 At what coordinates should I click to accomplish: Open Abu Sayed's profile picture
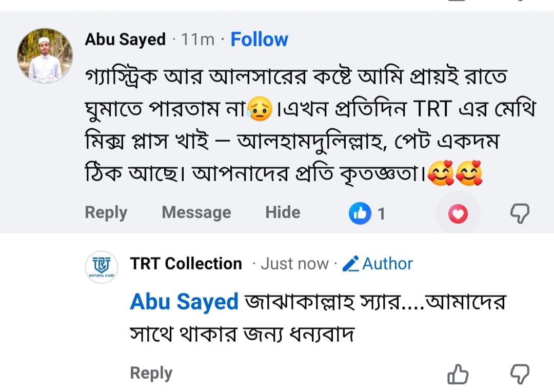[45, 56]
